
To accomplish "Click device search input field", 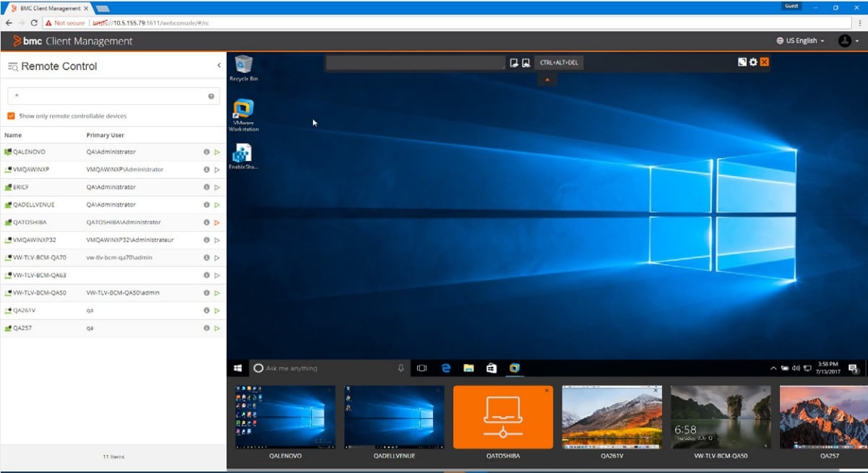I will [x=113, y=96].
